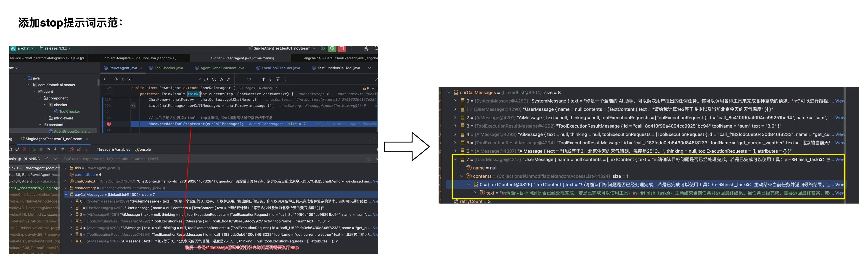Viewport: 868px width, 264px height.
Task: Expand the middleware folder in the project tree
Action: click(45, 118)
